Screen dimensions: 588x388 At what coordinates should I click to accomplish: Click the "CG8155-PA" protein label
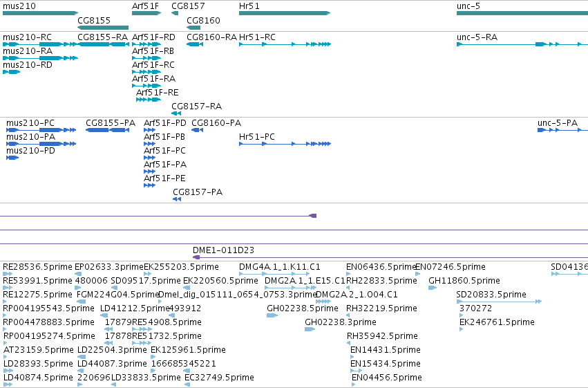coord(111,123)
